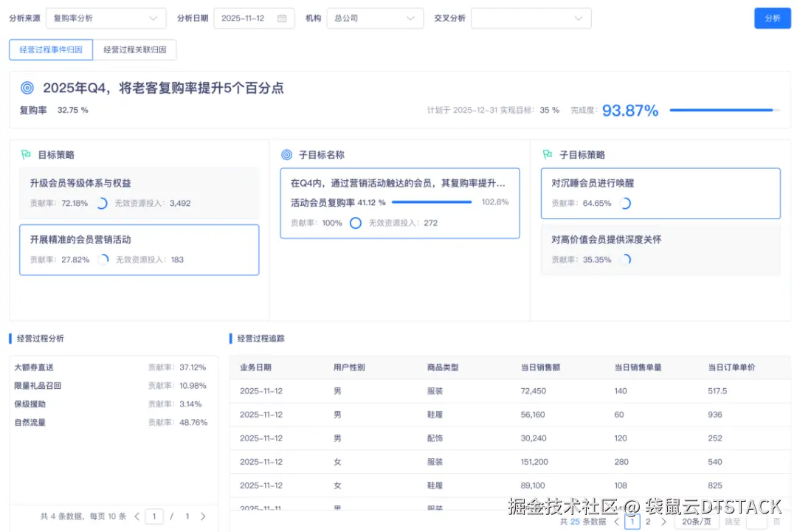Click the target icon next to 子目标名称
Screen dimensions: 797x532
pyautogui.click(x=286, y=154)
